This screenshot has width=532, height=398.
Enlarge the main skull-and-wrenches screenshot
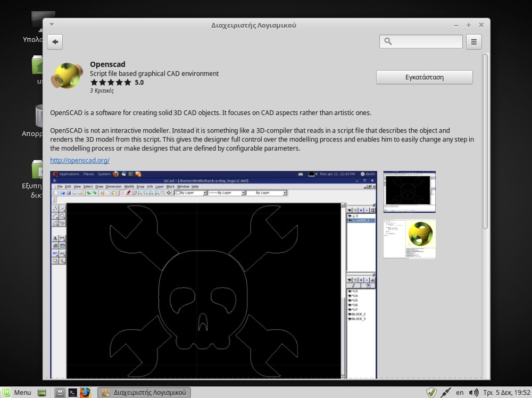click(213, 275)
